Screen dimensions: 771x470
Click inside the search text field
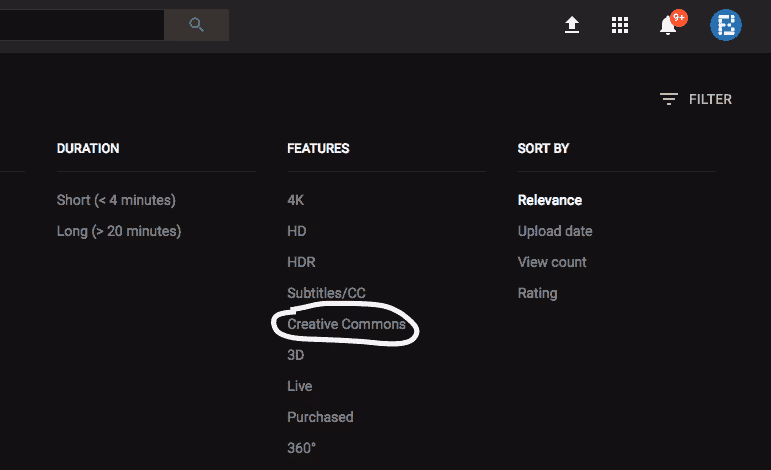click(80, 25)
